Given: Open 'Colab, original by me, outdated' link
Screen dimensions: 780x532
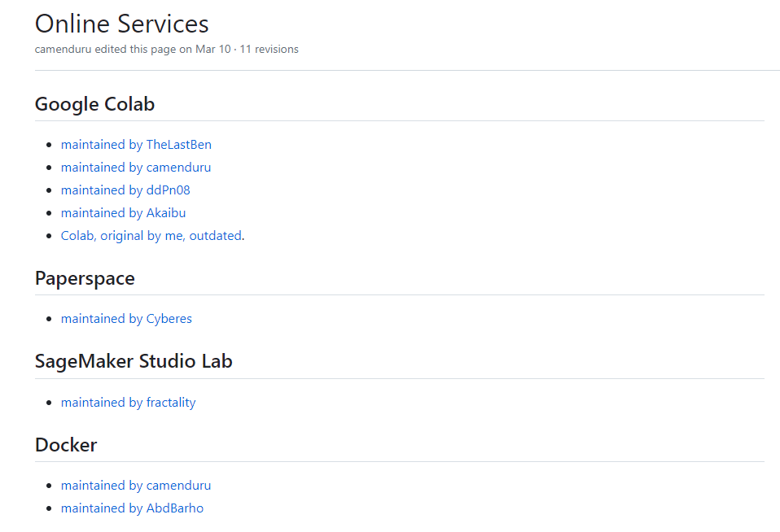Looking at the screenshot, I should point(151,236).
